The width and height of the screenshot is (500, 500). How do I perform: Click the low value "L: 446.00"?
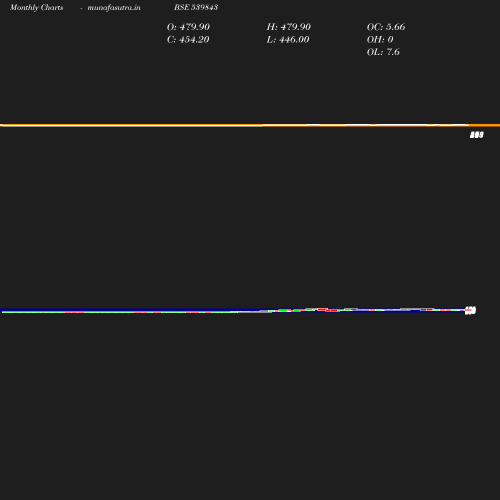pyautogui.click(x=288, y=40)
